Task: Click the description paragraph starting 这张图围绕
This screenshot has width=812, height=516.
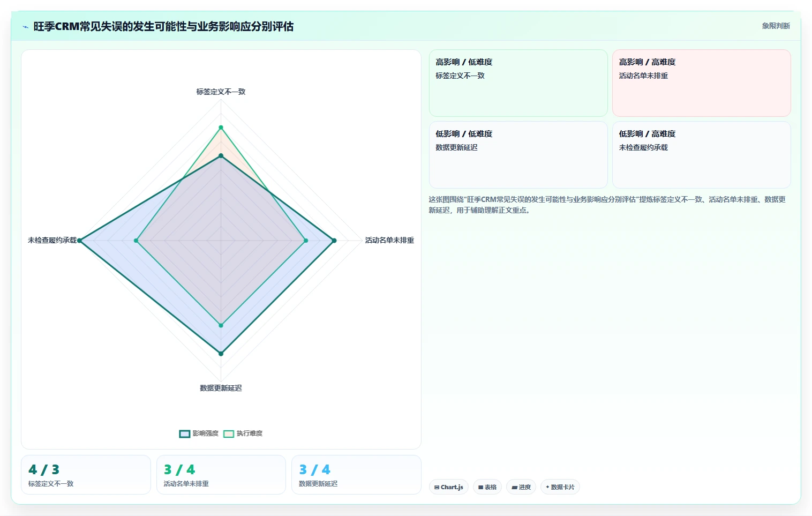Action: pos(607,205)
